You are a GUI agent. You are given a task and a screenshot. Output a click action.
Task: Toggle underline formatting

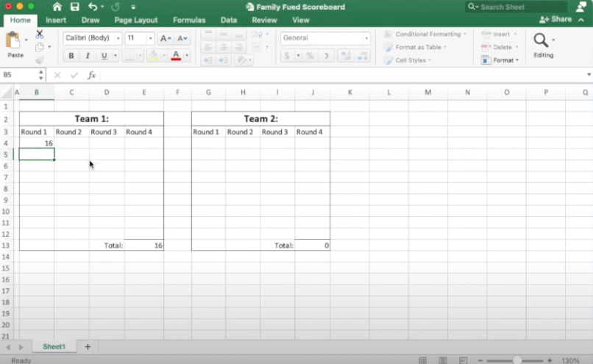104,56
